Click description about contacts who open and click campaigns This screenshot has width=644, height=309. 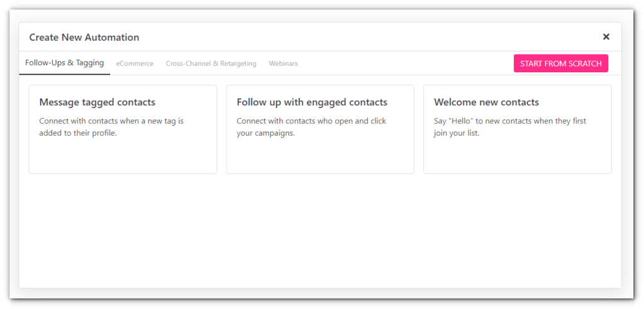(311, 127)
